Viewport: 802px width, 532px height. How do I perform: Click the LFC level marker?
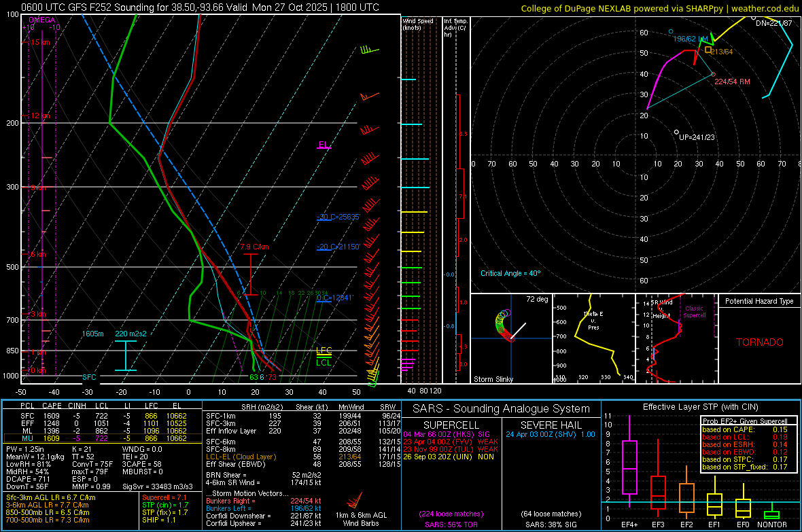pyautogui.click(x=324, y=351)
